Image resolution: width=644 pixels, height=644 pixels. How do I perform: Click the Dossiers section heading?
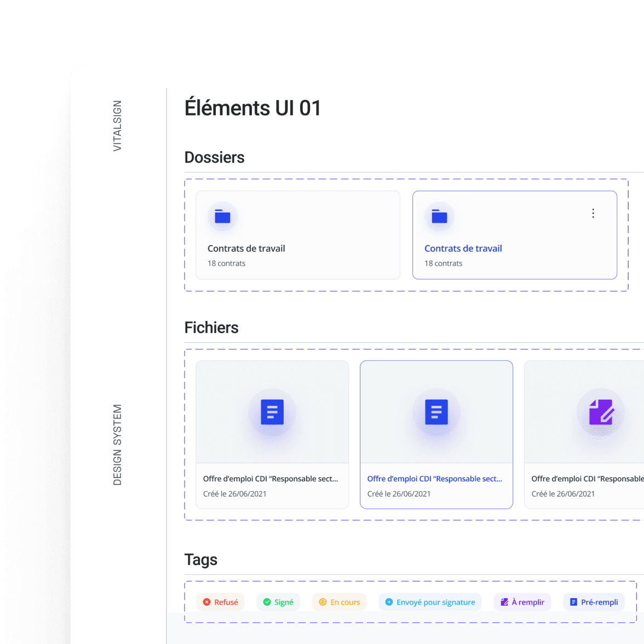[x=215, y=157]
